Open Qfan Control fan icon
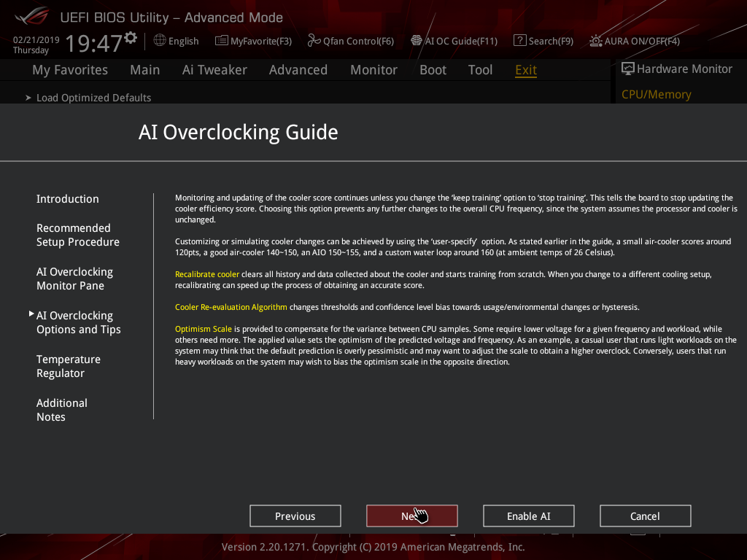 point(314,41)
